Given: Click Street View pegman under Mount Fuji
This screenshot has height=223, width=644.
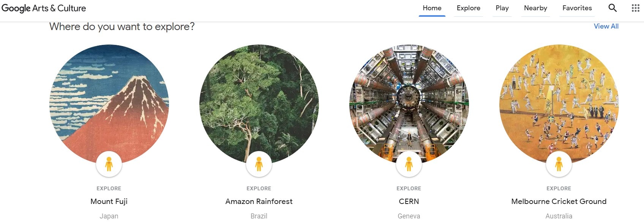Looking at the screenshot, I should pos(109,164).
